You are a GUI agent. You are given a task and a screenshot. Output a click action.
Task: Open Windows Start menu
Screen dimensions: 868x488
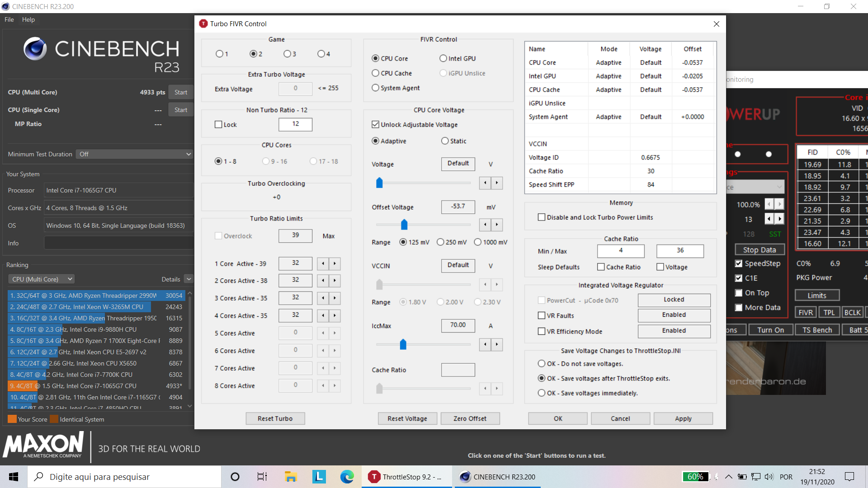point(14,477)
